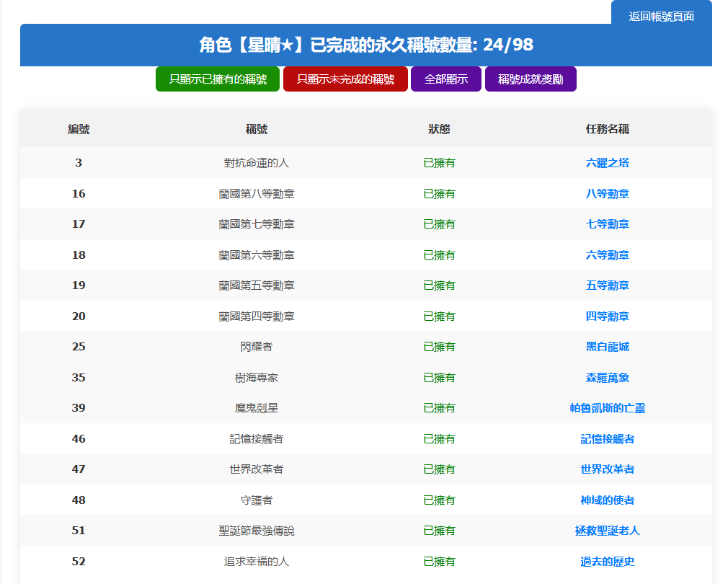Open the 拯救聖誕老人 quest link
The image size is (728, 584).
[x=608, y=531]
